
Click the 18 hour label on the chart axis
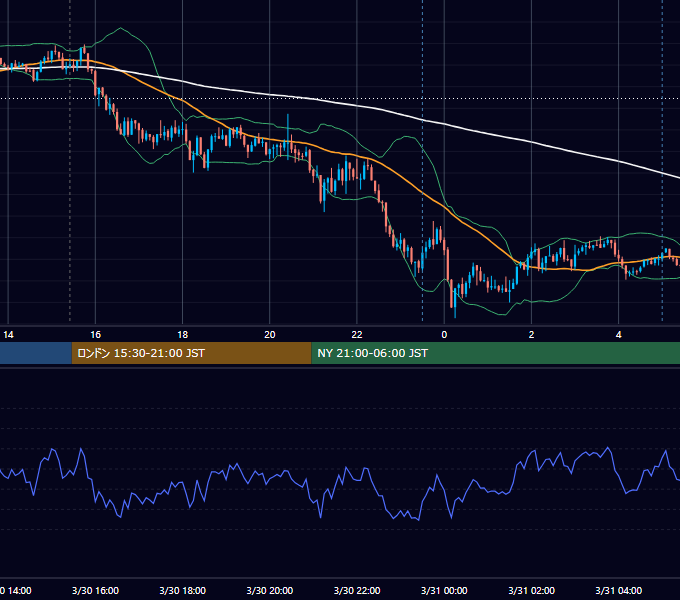183,335
